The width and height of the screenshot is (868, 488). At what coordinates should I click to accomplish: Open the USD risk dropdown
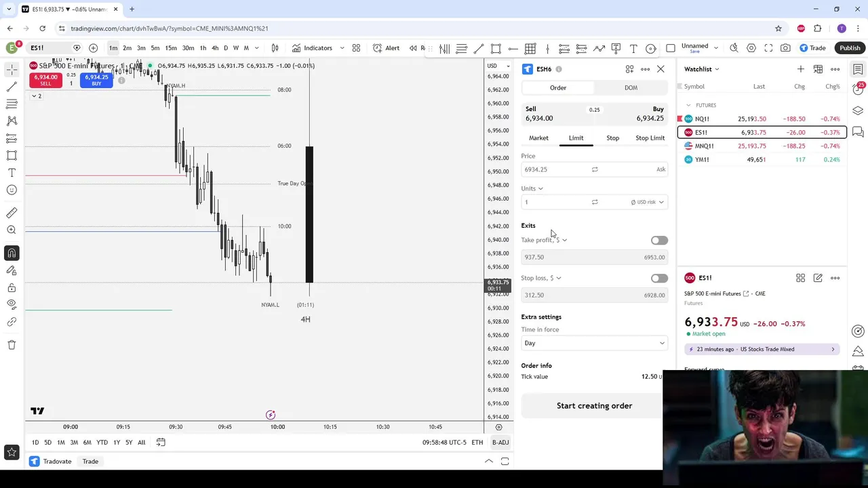(648, 202)
